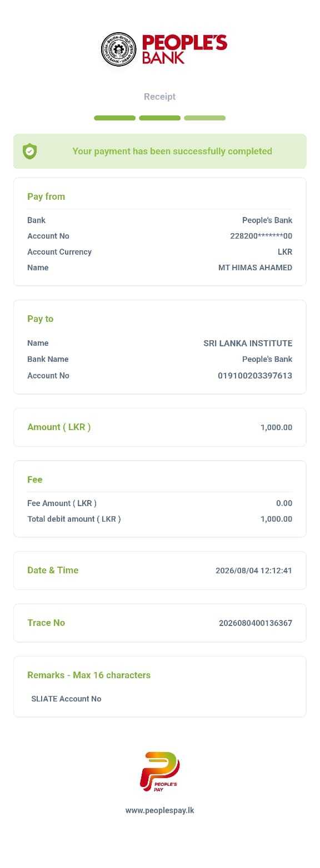The width and height of the screenshot is (320, 868).
Task: Click the SRI LANKA INSTITUTE recipient name
Action: (x=248, y=343)
